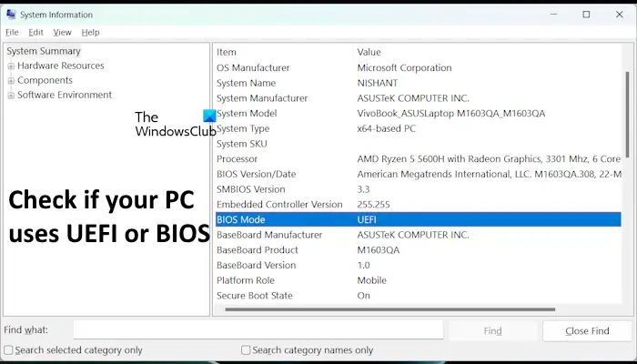This screenshot has height=364, width=637.
Task: Select the System Manufacturer row
Action: click(418, 98)
